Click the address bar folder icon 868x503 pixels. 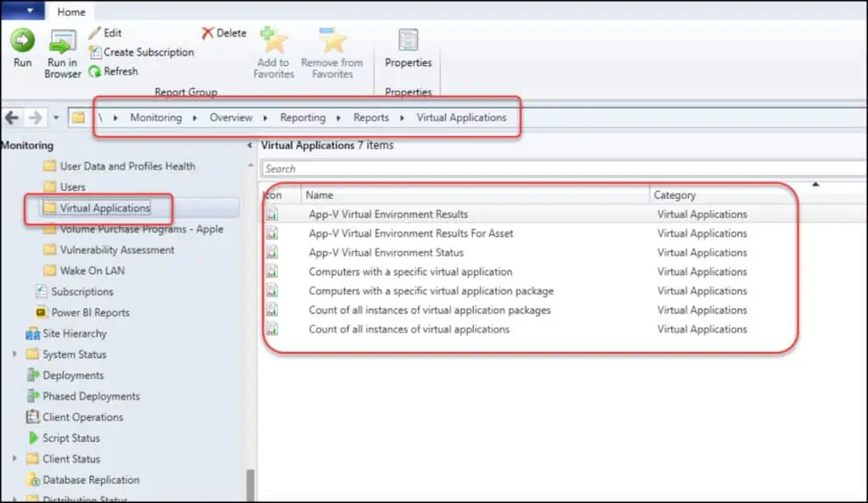pyautogui.click(x=79, y=117)
